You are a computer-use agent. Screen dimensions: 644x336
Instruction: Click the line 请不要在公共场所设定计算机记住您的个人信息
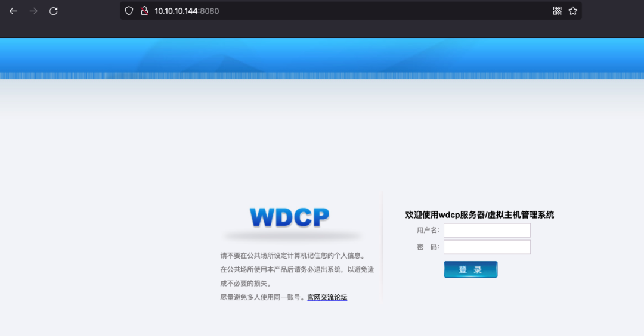292,255
